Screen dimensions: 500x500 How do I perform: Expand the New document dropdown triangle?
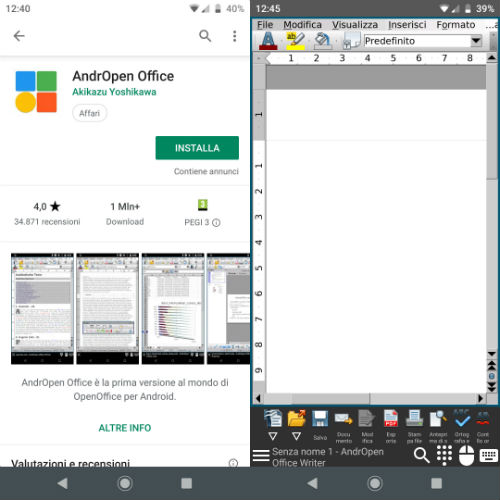point(273,436)
